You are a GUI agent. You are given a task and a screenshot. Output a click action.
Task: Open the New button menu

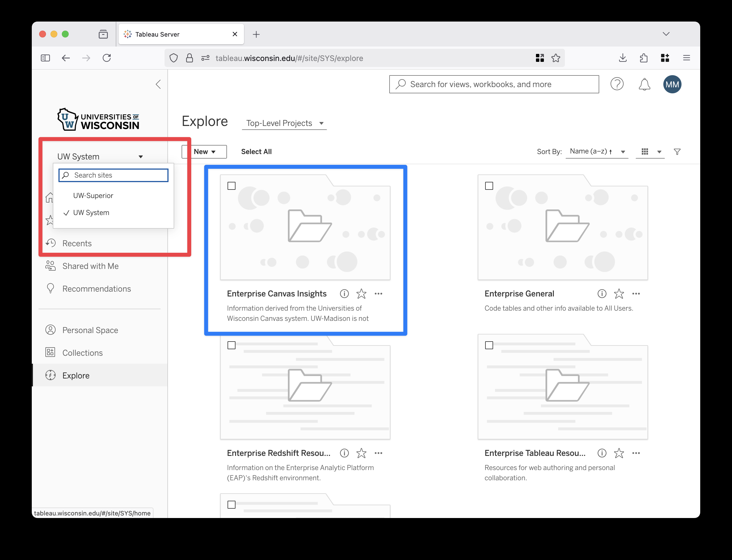[204, 151]
